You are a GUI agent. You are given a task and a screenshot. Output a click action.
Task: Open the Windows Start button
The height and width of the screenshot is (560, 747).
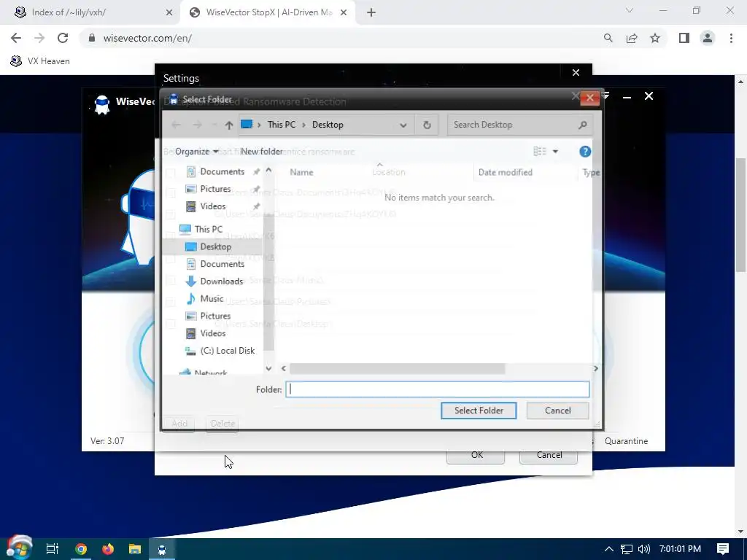pos(19,548)
